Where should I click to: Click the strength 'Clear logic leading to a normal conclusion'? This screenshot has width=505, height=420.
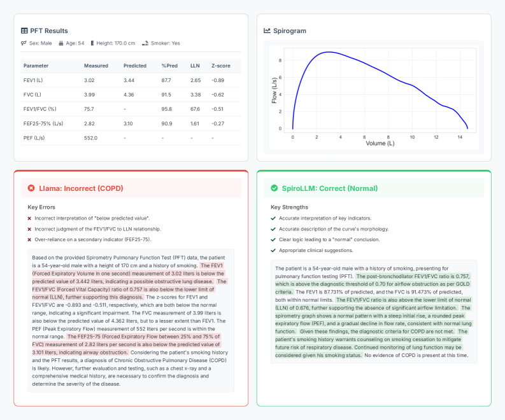tap(329, 240)
